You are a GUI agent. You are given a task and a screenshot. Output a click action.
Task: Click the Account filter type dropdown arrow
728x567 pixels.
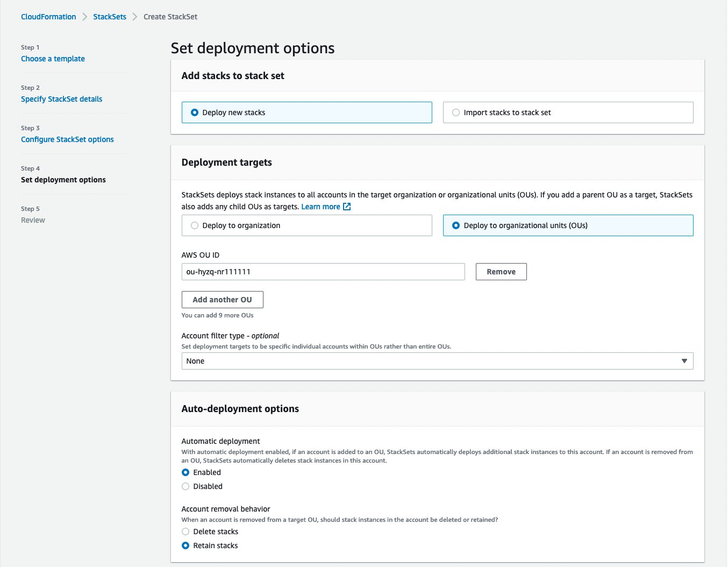[684, 361]
